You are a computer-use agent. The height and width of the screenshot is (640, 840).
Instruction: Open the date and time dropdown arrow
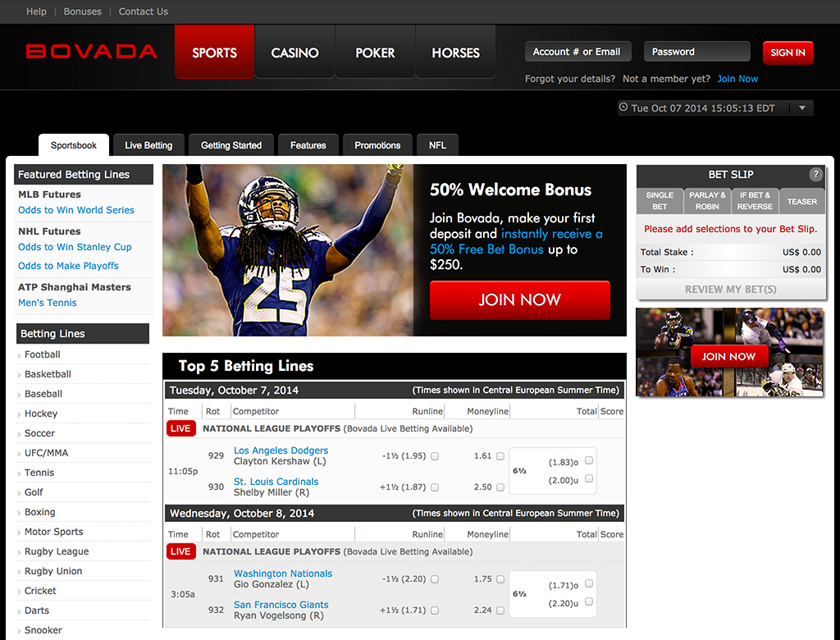pos(802,107)
